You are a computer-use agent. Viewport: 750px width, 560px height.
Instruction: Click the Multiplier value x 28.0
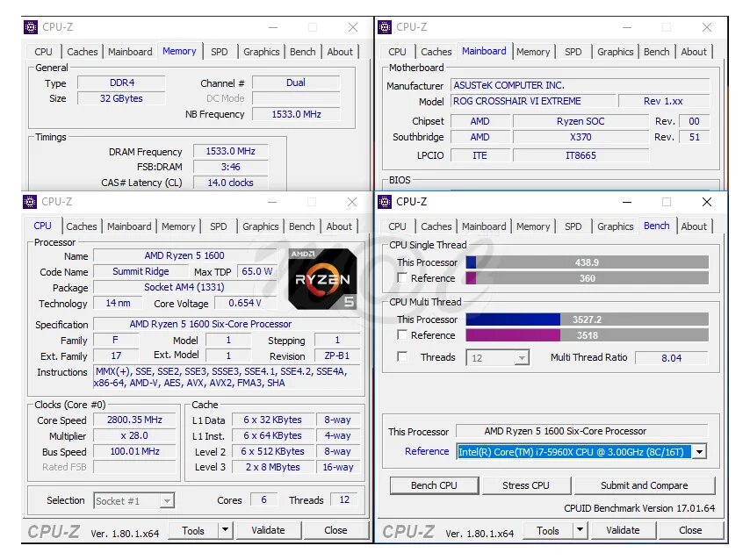pos(134,435)
